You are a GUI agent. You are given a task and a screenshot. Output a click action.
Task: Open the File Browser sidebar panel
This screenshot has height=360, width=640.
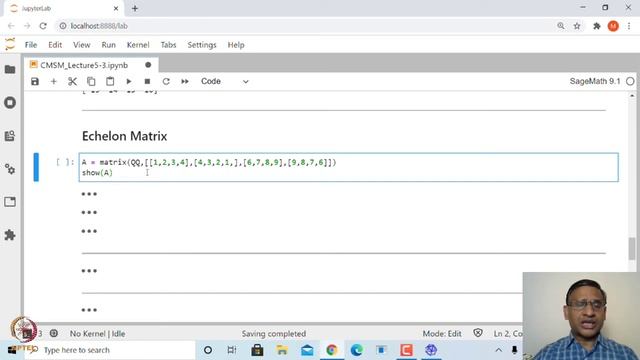point(10,69)
